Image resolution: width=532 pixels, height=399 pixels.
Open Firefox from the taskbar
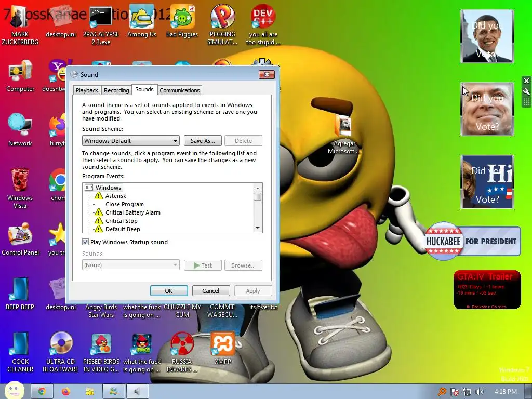coord(66,392)
